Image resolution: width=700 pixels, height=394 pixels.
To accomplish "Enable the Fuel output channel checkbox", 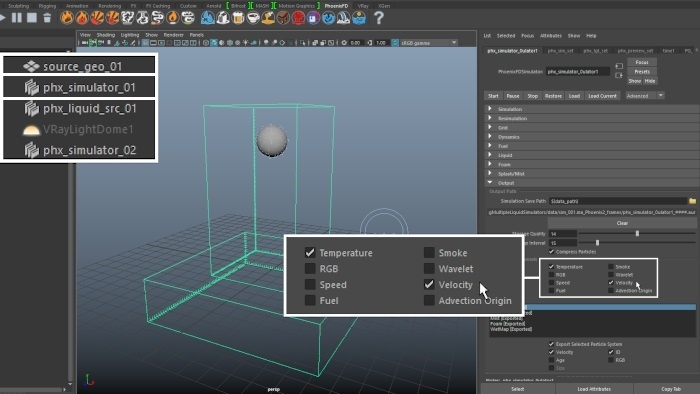I will tap(551, 290).
